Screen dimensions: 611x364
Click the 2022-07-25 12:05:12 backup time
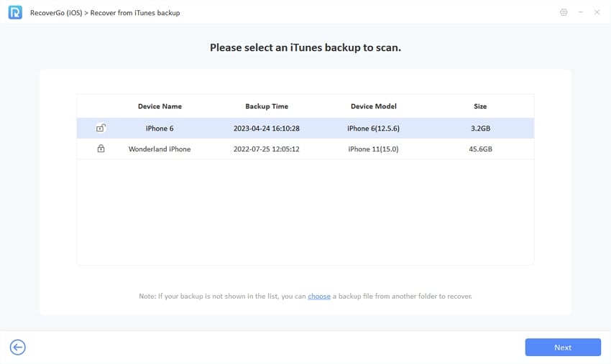pos(267,149)
